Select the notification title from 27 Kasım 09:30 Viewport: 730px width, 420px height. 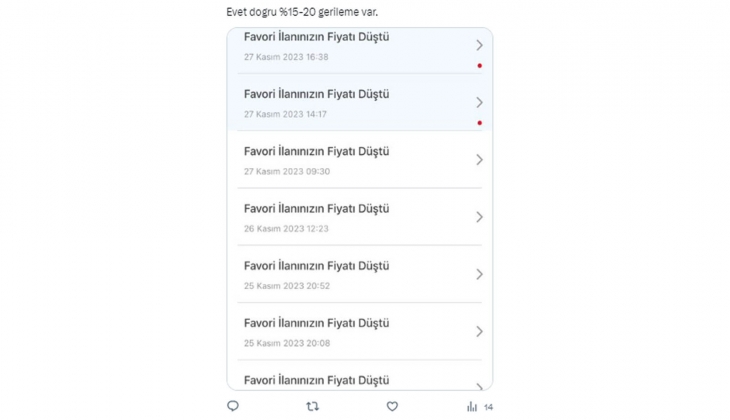[x=316, y=151]
